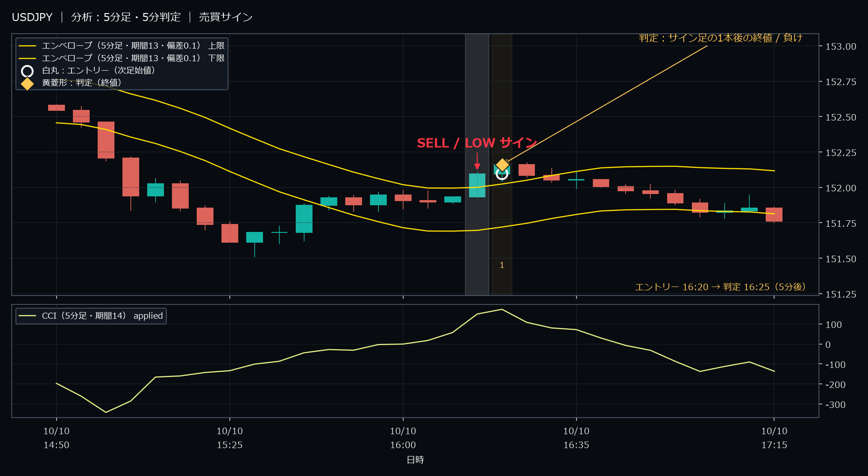Viewport: 868px width, 476px height.
Task: Click the 'エンベロープ 上限' legend entry
Action: click(122, 46)
